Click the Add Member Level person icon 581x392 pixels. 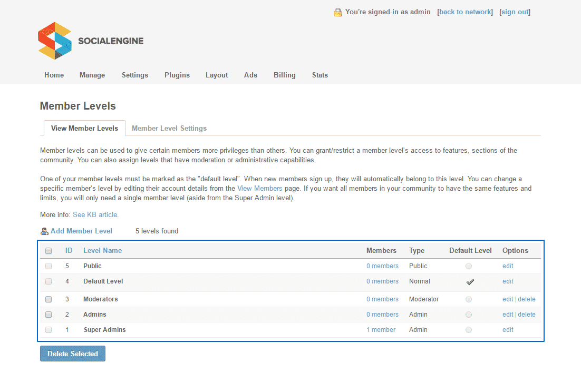[44, 231]
